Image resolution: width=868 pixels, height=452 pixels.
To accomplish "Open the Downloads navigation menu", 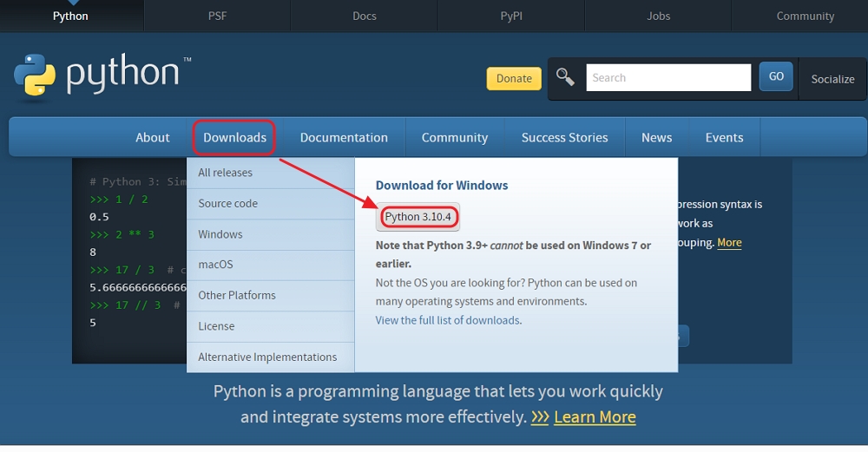I will pos(234,137).
